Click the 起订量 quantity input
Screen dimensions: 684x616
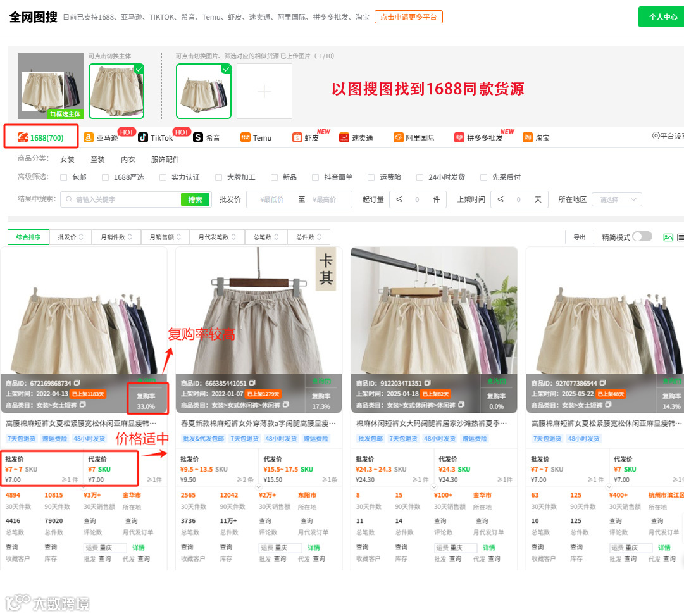click(418, 199)
